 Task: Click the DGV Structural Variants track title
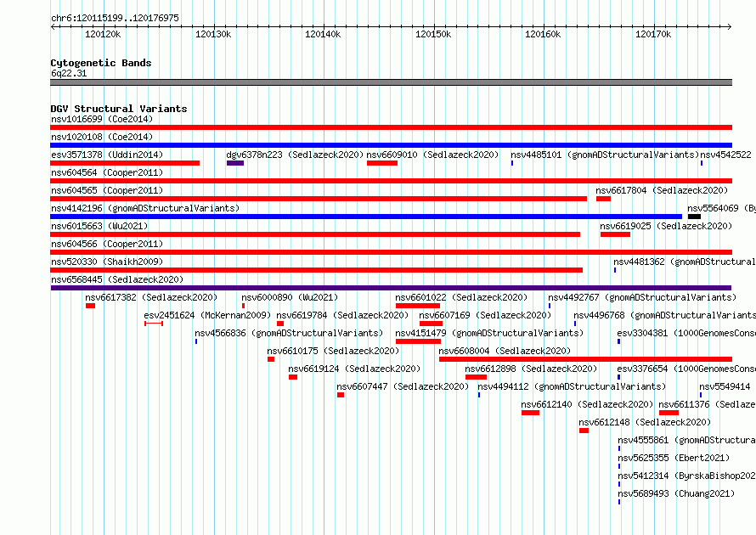click(119, 109)
